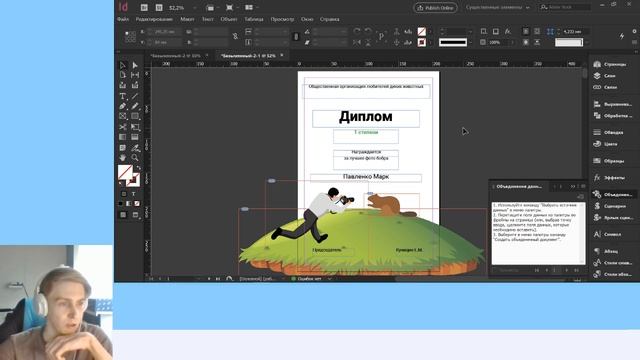
Task: Select the Type tool
Action: point(122,96)
